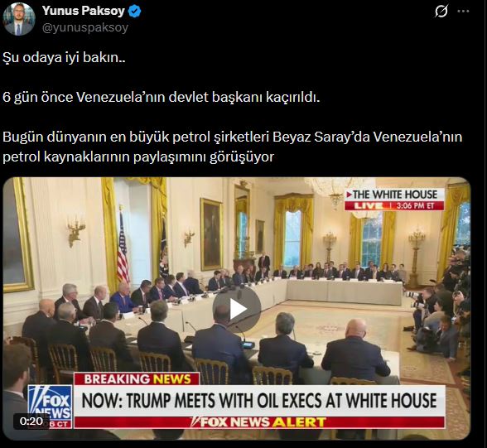Open the Yunus Paksoy display name link
Viewport: 487px width, 448px height.
point(84,11)
